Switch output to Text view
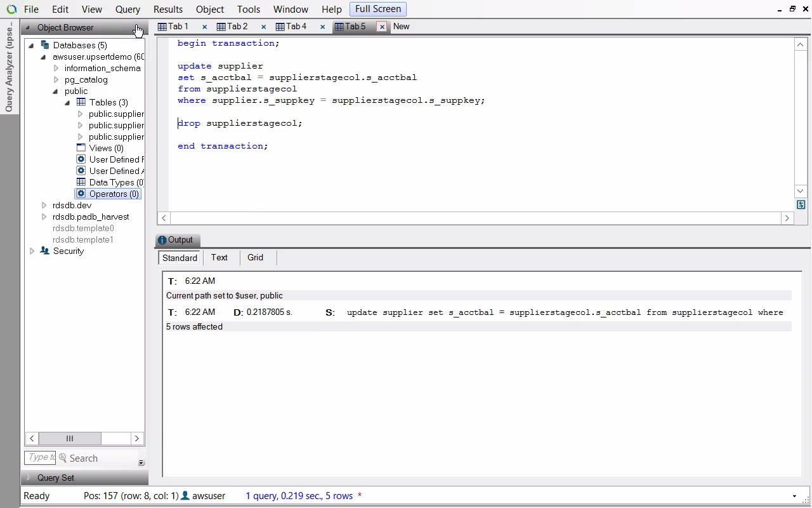Image resolution: width=812 pixels, height=508 pixels. click(x=219, y=257)
